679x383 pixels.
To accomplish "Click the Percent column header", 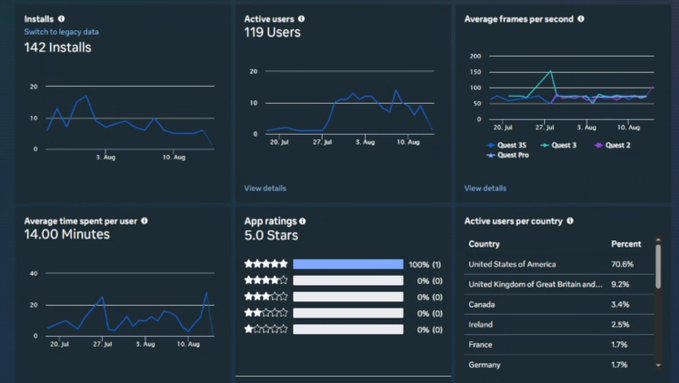I will point(626,244).
